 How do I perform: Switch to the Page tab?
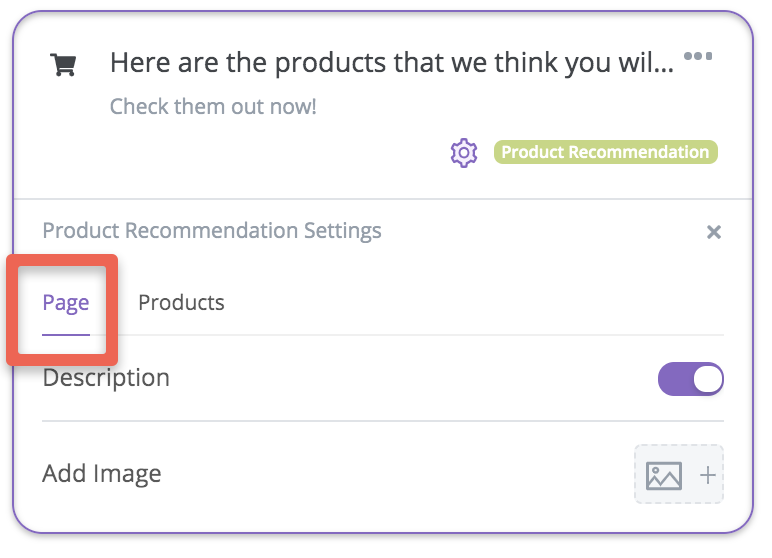tap(66, 303)
